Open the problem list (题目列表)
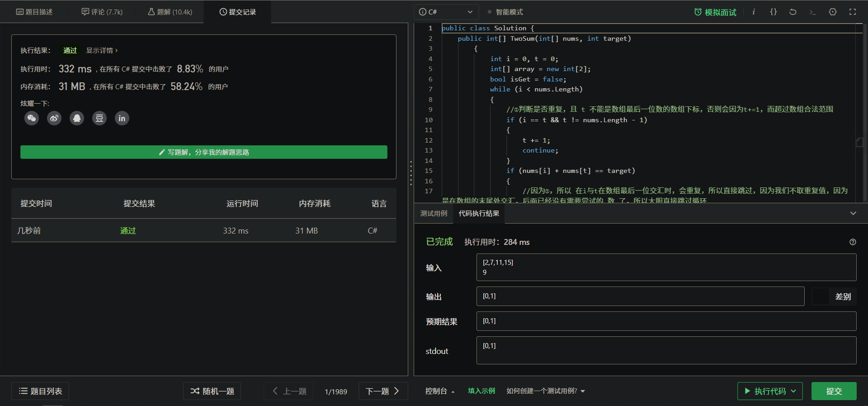The width and height of the screenshot is (868, 406). coord(40,391)
